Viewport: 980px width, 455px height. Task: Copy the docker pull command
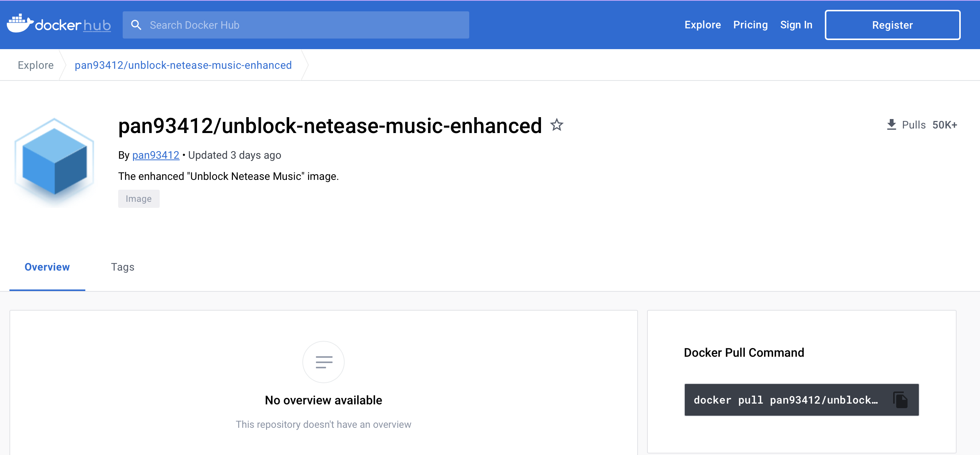(900, 400)
